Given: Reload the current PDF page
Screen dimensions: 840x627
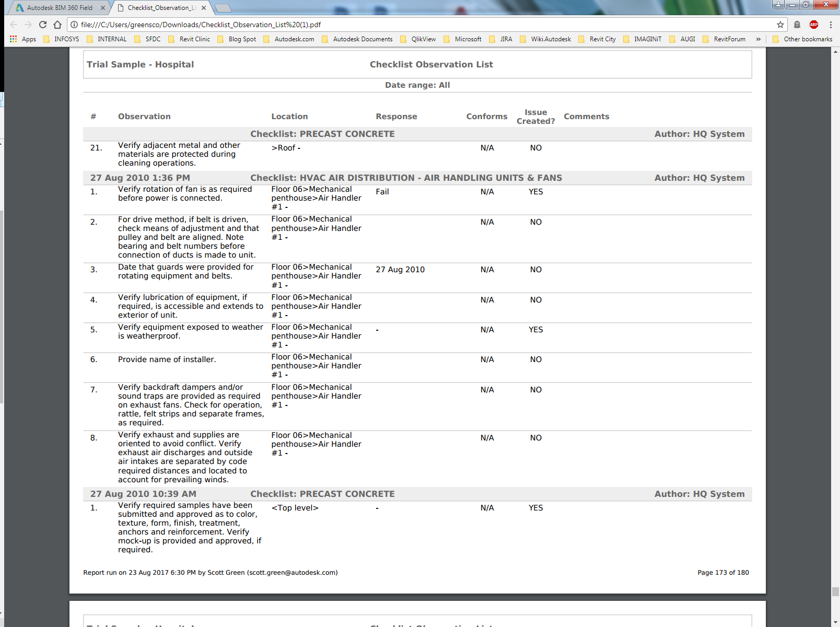Looking at the screenshot, I should [x=41, y=24].
